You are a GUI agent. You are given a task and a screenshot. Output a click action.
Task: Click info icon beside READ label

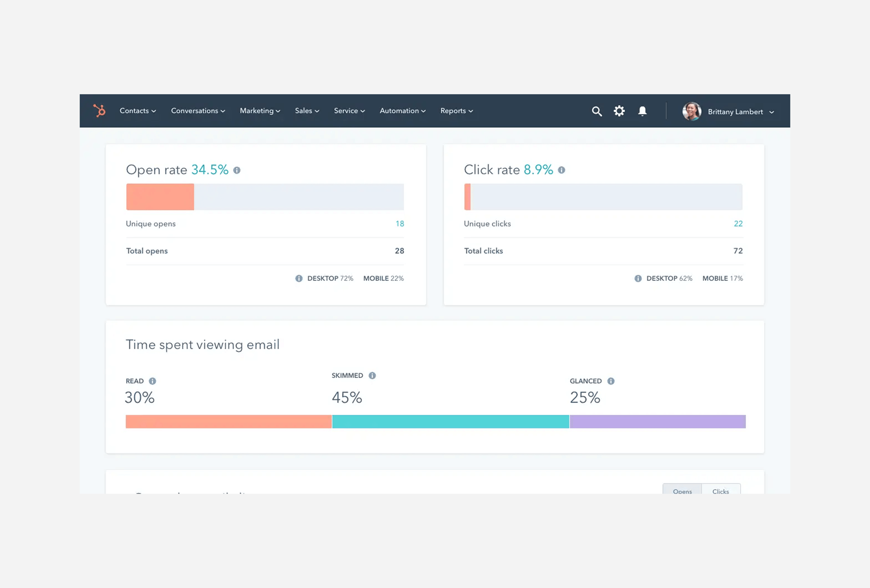tap(152, 381)
